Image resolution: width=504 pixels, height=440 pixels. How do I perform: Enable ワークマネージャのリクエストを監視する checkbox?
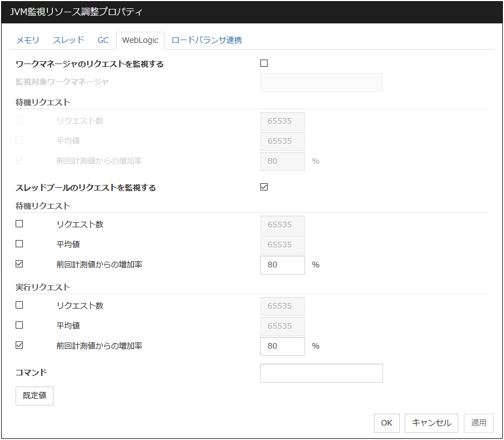pyautogui.click(x=264, y=63)
